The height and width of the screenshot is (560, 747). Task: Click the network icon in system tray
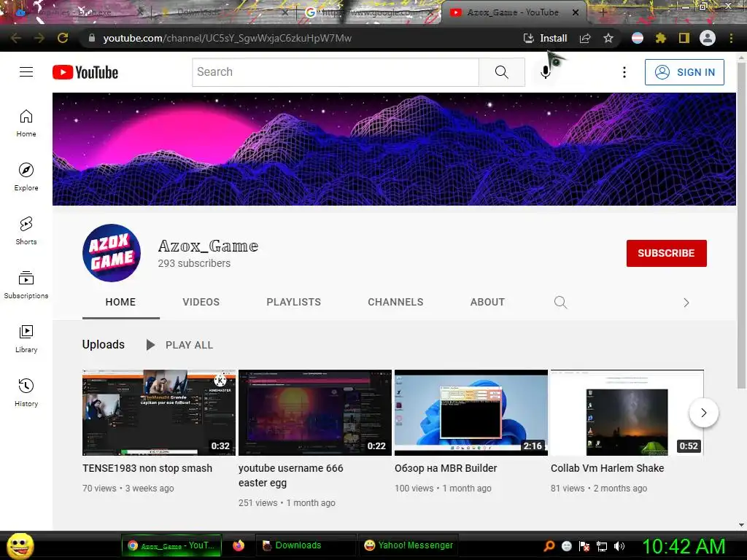click(x=602, y=546)
